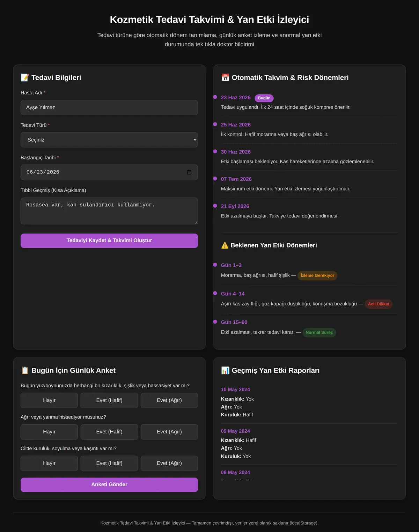Pick Evet (Hafif) for the kuruluk, soyulma question
The height and width of the screenshot is (532, 419).
[109, 463]
